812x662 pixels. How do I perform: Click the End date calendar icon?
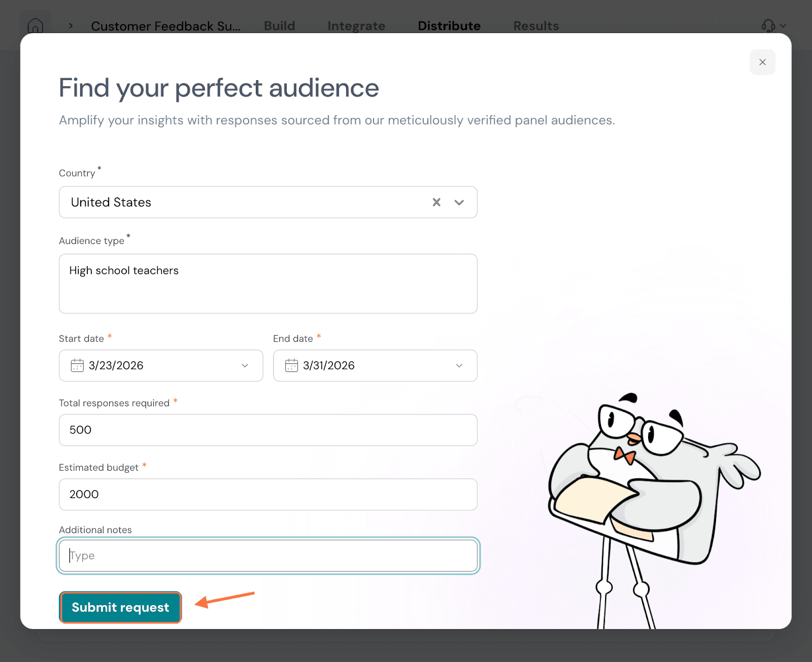tap(291, 365)
